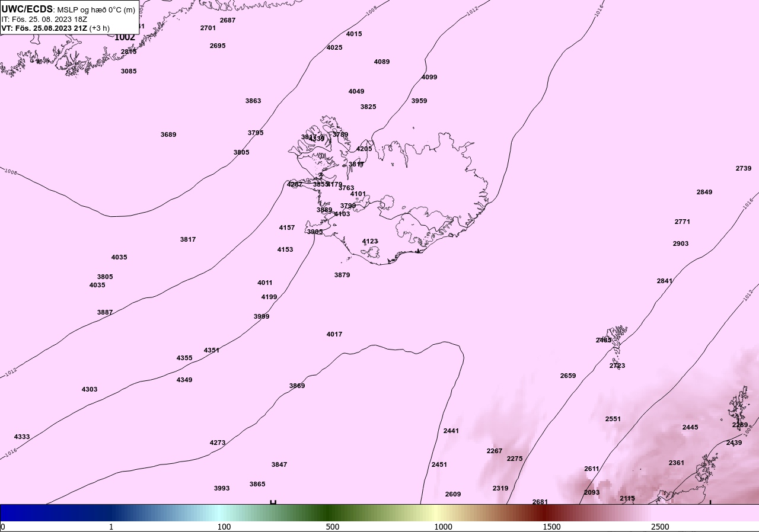This screenshot has height=532, width=759.
Task: Click the height value 3689
Action: point(168,134)
